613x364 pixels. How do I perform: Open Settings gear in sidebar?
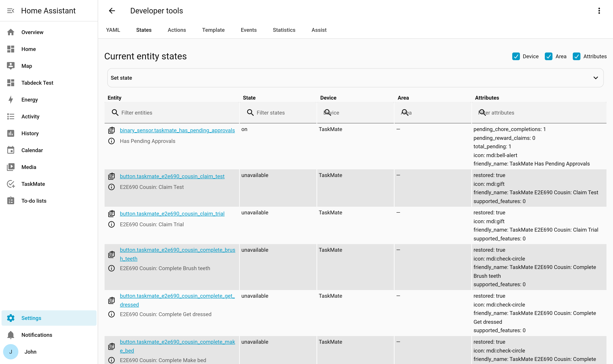pos(11,318)
